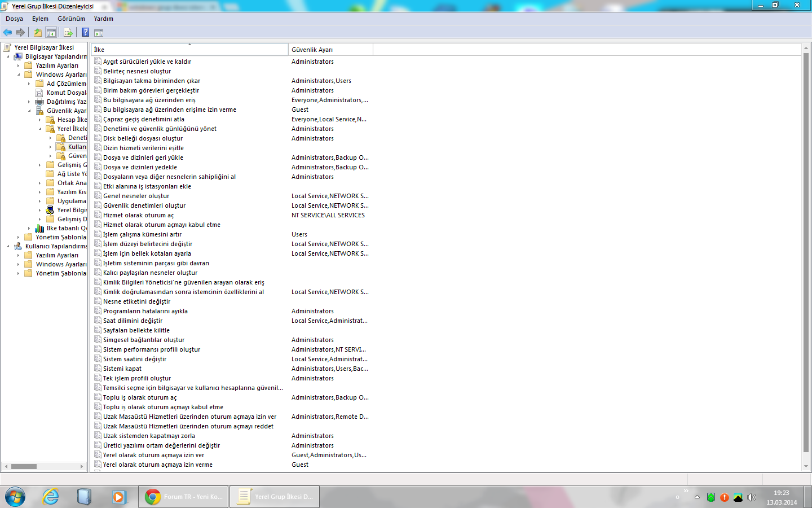Go back with the blue left arrow
This screenshot has width=812, height=508.
[7, 33]
